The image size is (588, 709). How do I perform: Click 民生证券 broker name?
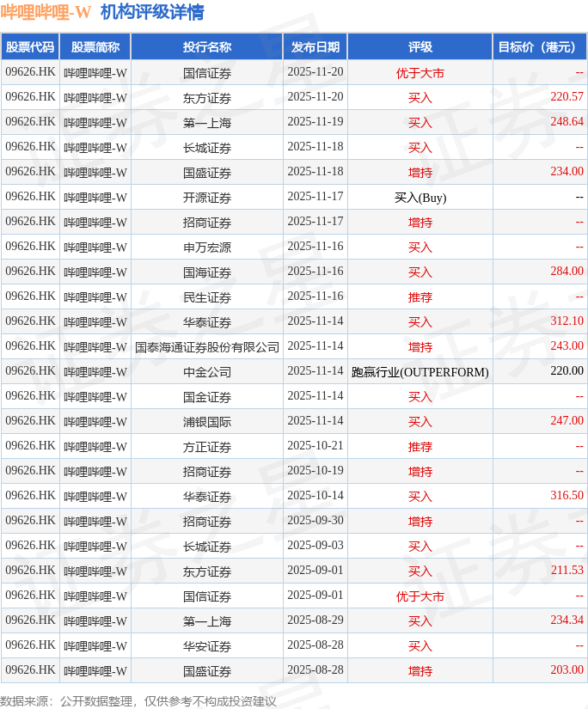coord(207,297)
